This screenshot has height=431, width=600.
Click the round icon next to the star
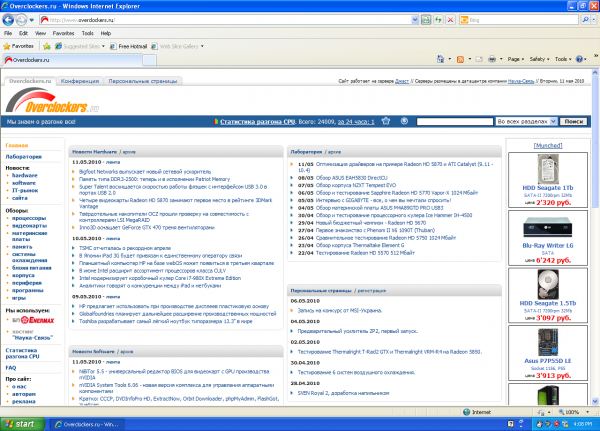point(404,121)
